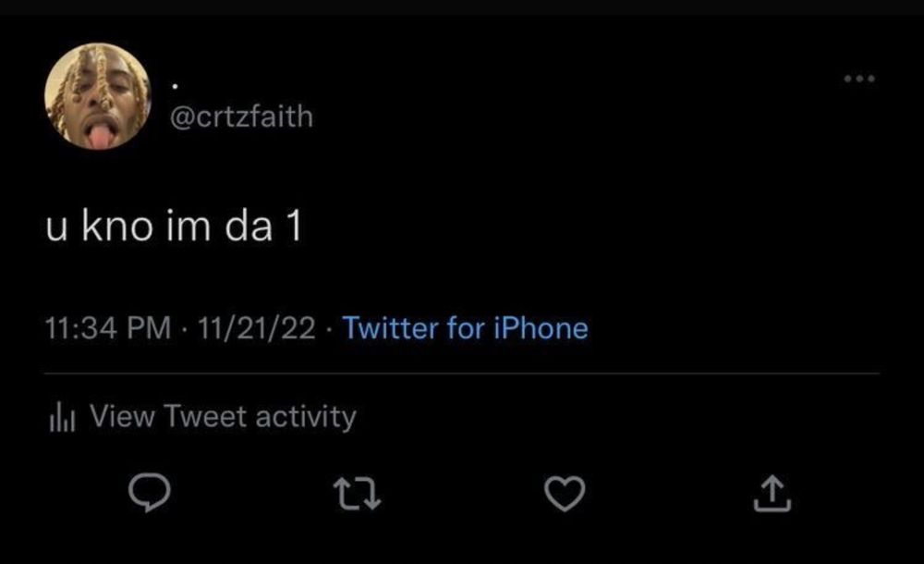The image size is (924, 564).
Task: Open the three-dot more options menu
Action: (859, 79)
